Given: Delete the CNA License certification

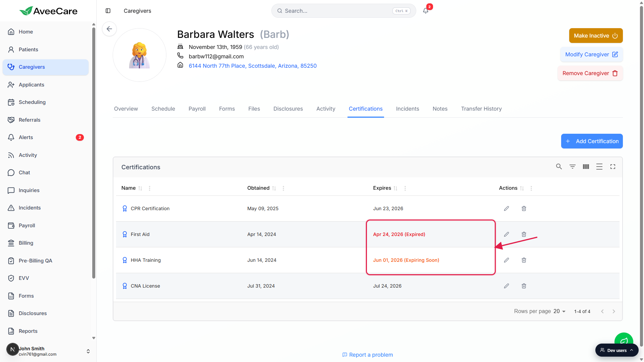Looking at the screenshot, I should (x=524, y=286).
